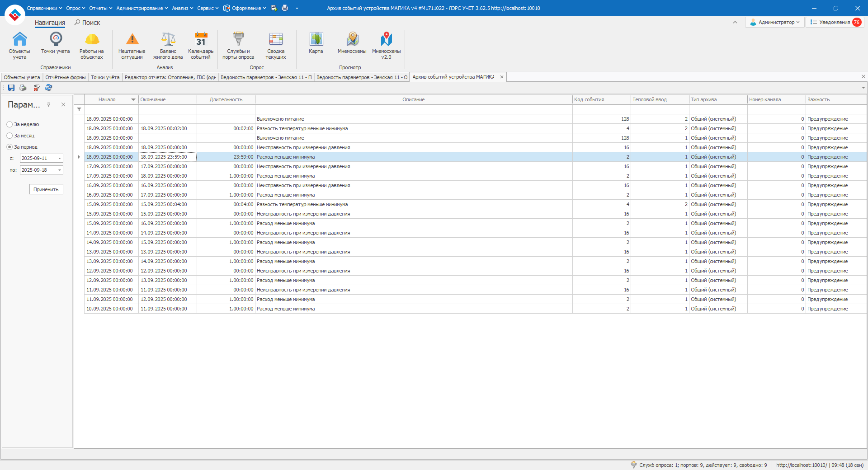Open Объекты учета from the ribbon

tap(19, 45)
